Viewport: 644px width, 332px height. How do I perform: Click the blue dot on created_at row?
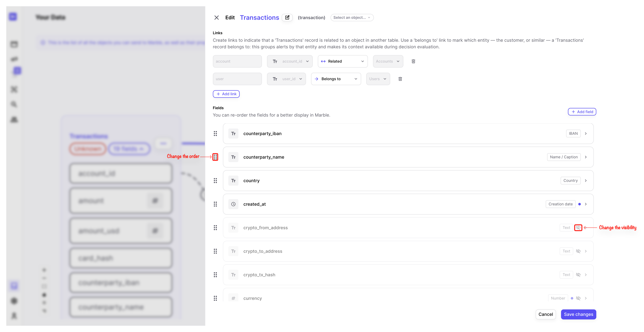pyautogui.click(x=580, y=204)
